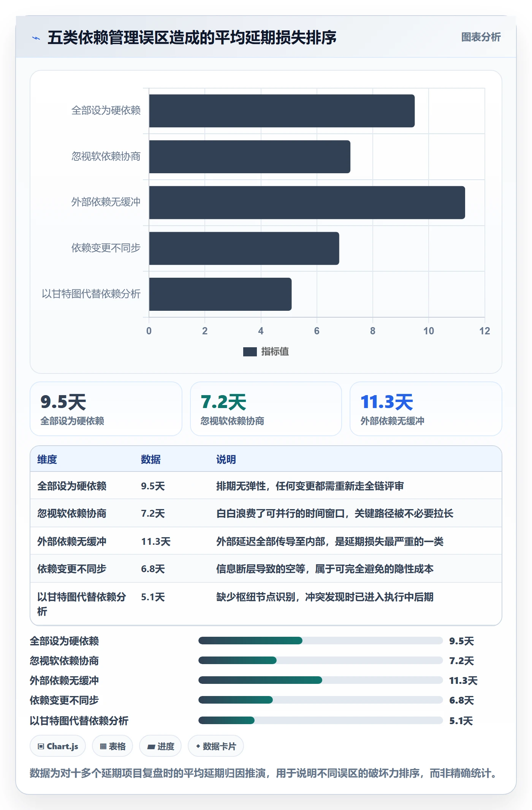Select the 表格 tag chip
This screenshot has width=532, height=810.
coord(112,746)
